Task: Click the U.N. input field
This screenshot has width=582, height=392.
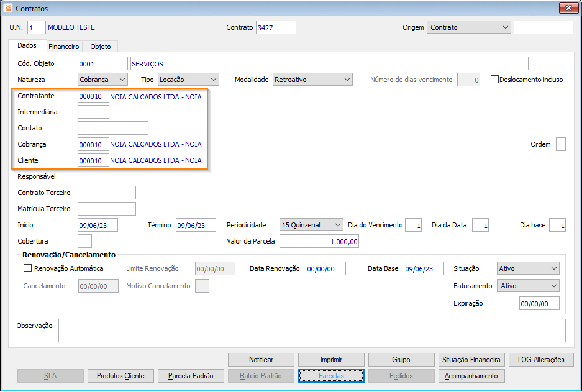Action: (37, 27)
